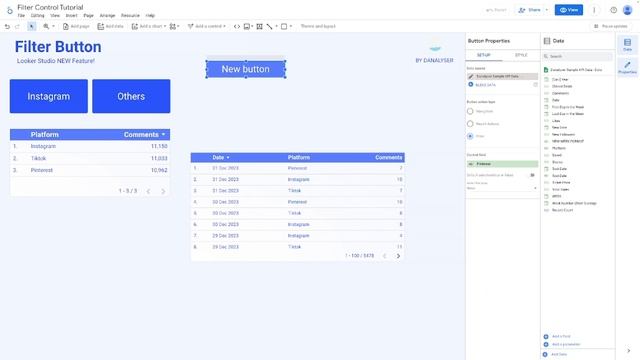The width and height of the screenshot is (640, 360).
Task: Open the user account avatar
Action: (x=628, y=10)
